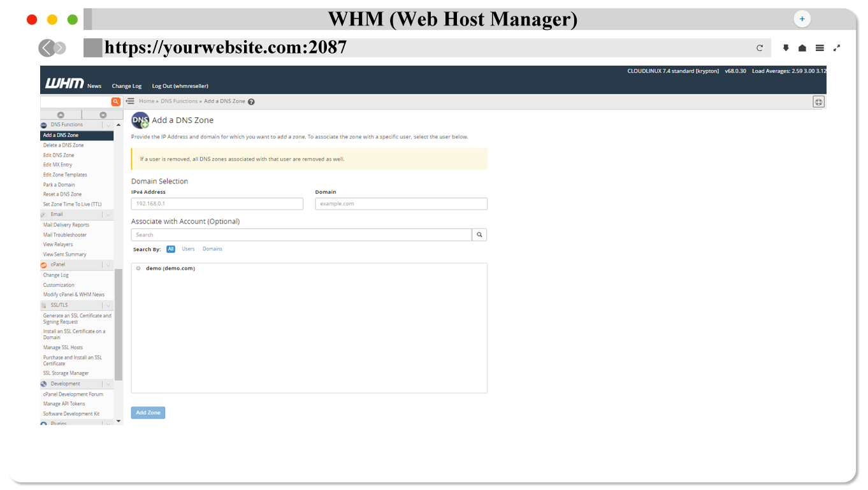Click the Domain input field

tap(401, 204)
